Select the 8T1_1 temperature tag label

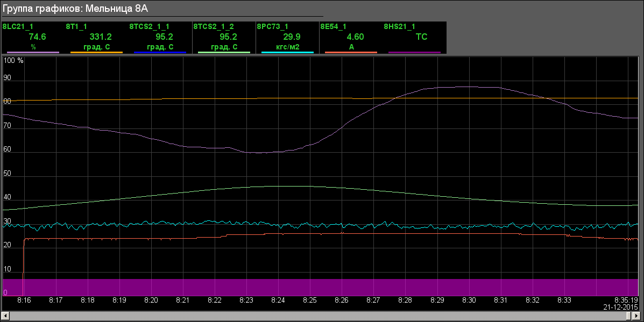(76, 26)
